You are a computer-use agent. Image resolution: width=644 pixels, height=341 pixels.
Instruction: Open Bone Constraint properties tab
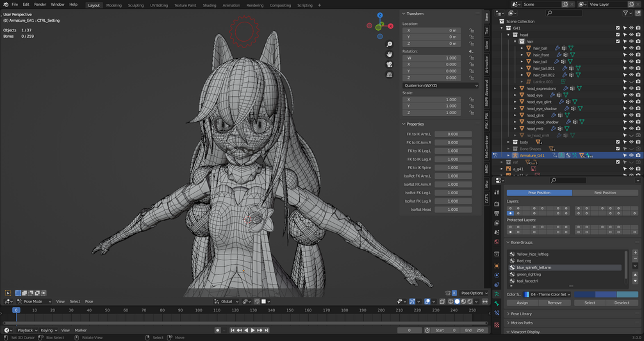click(497, 313)
